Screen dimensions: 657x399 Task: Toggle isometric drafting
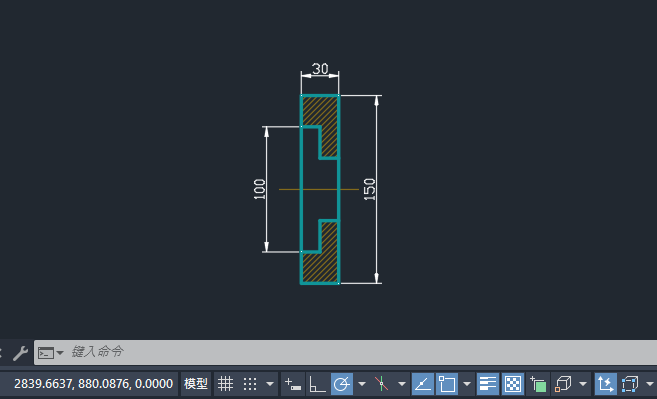381,383
